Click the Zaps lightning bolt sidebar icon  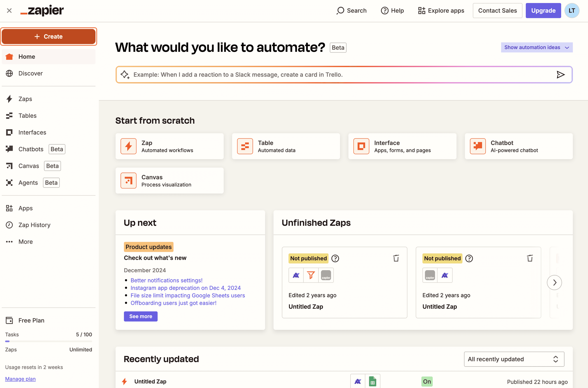coord(9,99)
